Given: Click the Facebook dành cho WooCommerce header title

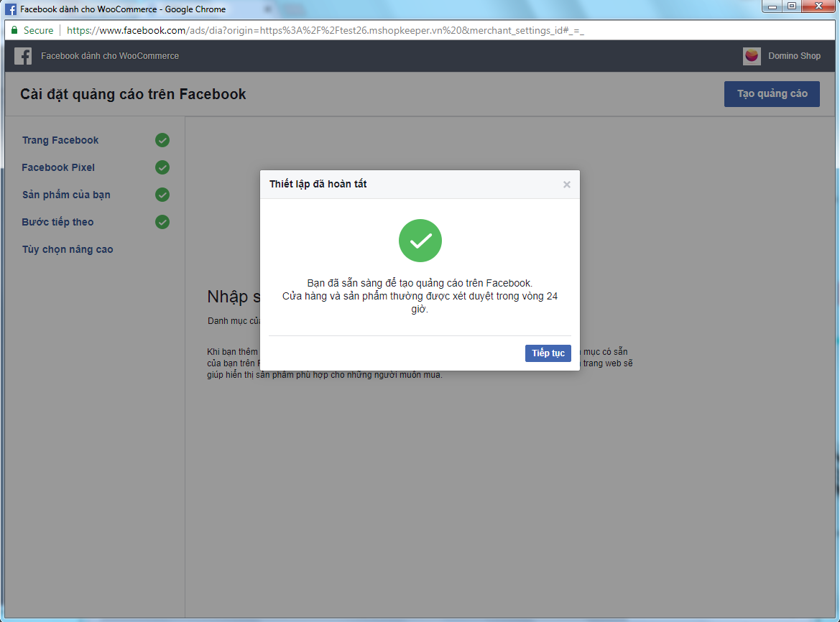Looking at the screenshot, I should coord(110,56).
